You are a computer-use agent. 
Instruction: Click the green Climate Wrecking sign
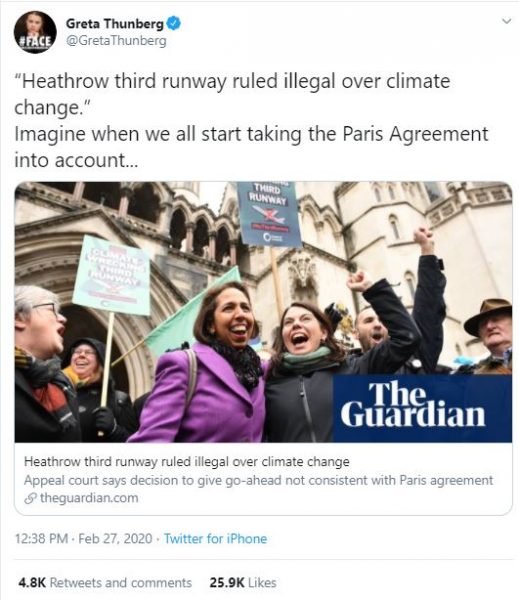tap(112, 275)
